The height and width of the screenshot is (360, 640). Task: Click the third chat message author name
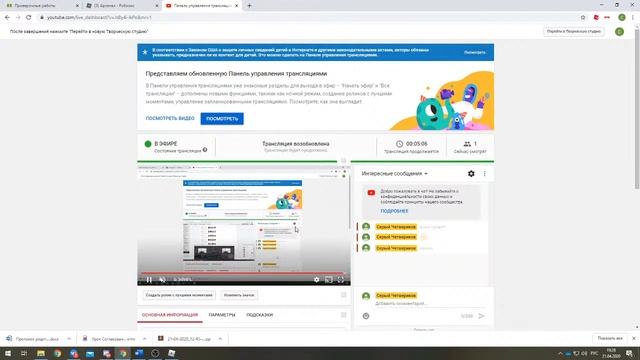click(396, 248)
